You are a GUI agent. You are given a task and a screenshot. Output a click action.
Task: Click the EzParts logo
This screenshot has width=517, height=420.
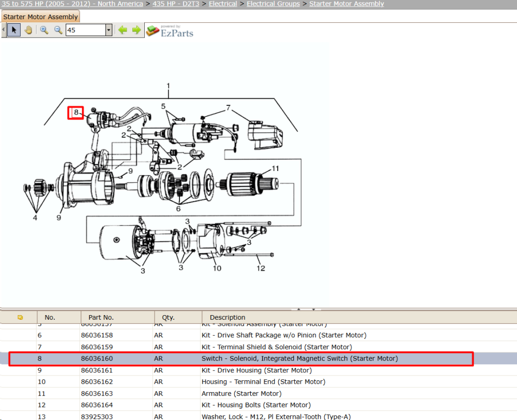pos(170,31)
